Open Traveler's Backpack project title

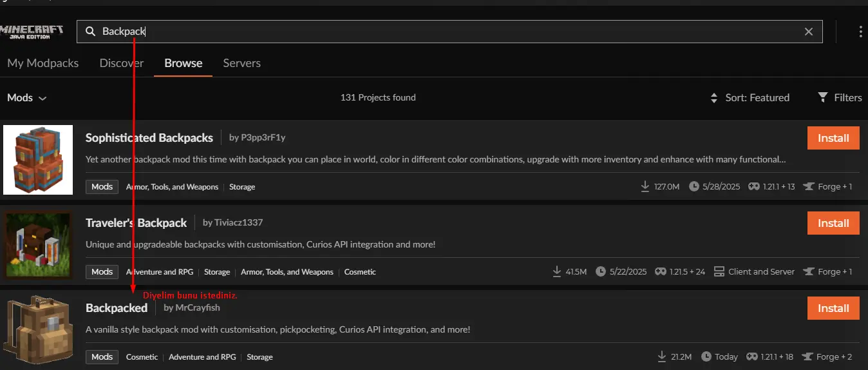[137, 222]
